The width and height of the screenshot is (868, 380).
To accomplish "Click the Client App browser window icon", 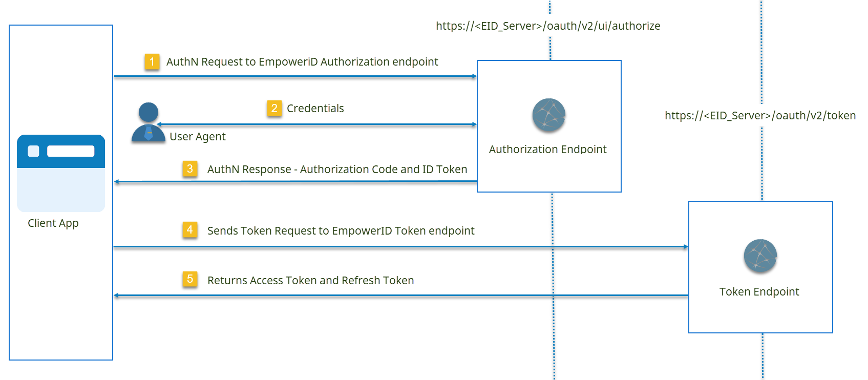I will tap(61, 173).
